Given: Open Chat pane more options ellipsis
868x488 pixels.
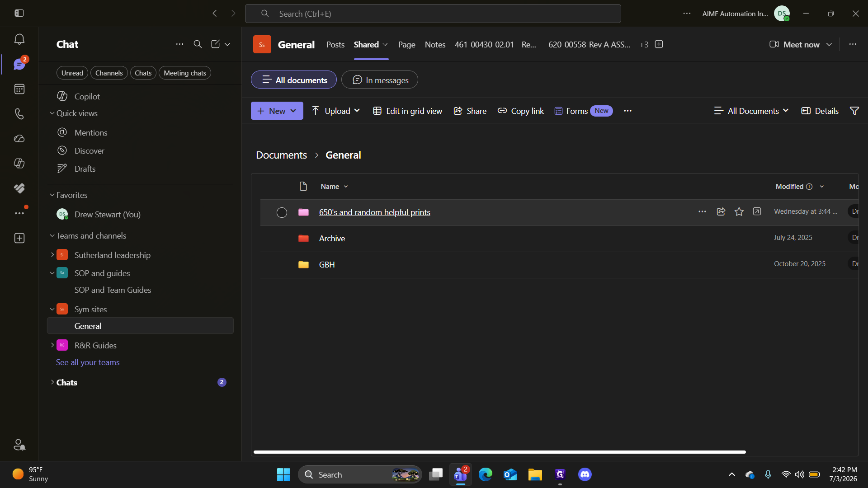Looking at the screenshot, I should pyautogui.click(x=179, y=44).
